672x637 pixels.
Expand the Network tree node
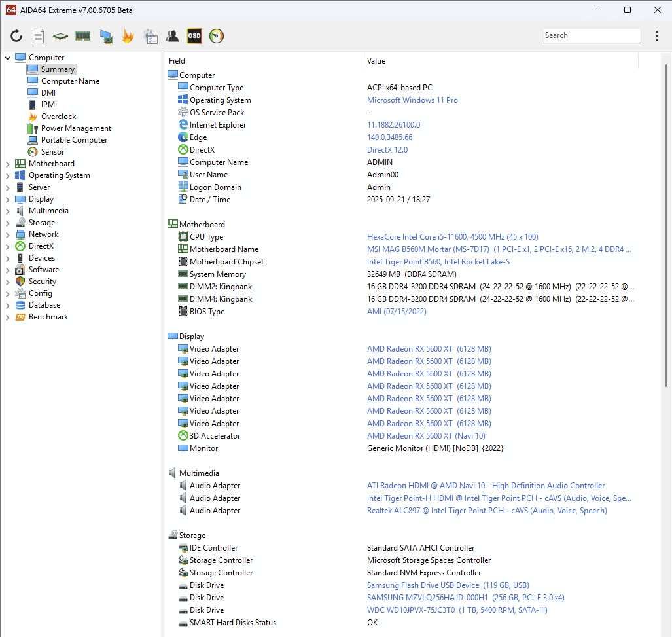[7, 234]
